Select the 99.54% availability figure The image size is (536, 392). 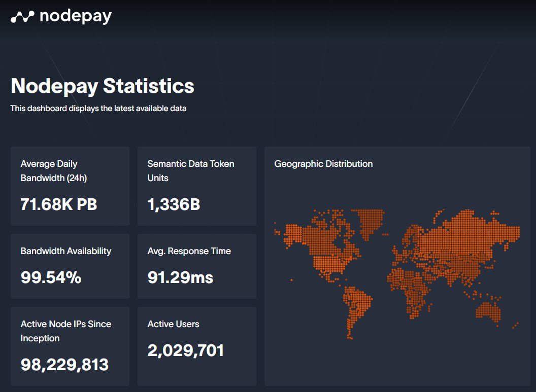coord(51,277)
